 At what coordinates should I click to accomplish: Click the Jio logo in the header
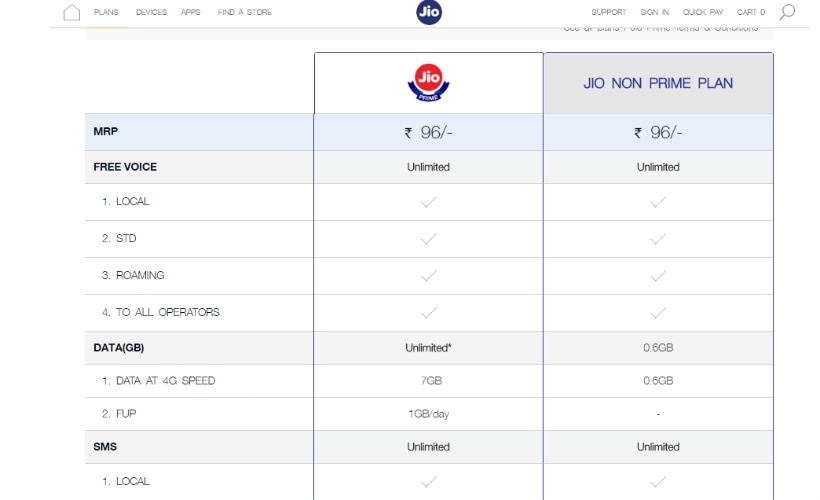pyautogui.click(x=429, y=12)
